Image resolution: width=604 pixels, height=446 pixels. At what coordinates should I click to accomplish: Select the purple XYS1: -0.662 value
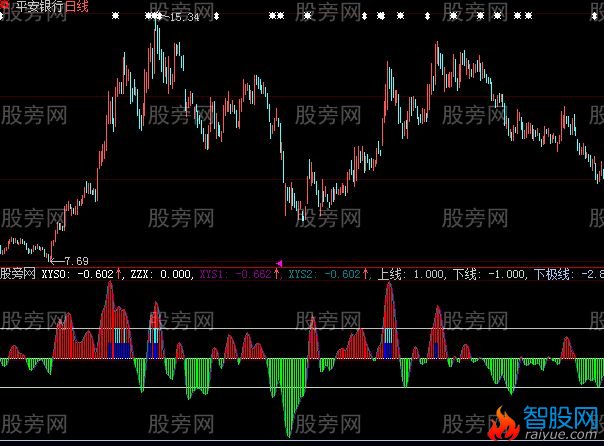[235, 274]
